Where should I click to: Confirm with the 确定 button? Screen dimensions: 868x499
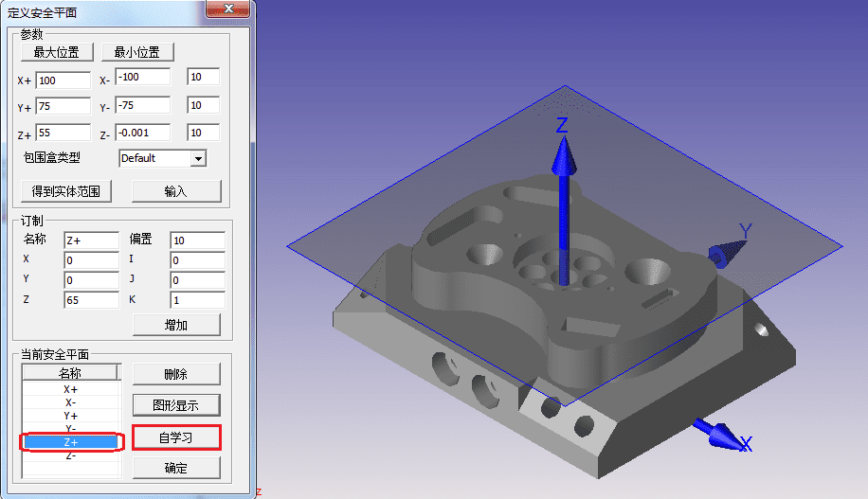point(176,468)
